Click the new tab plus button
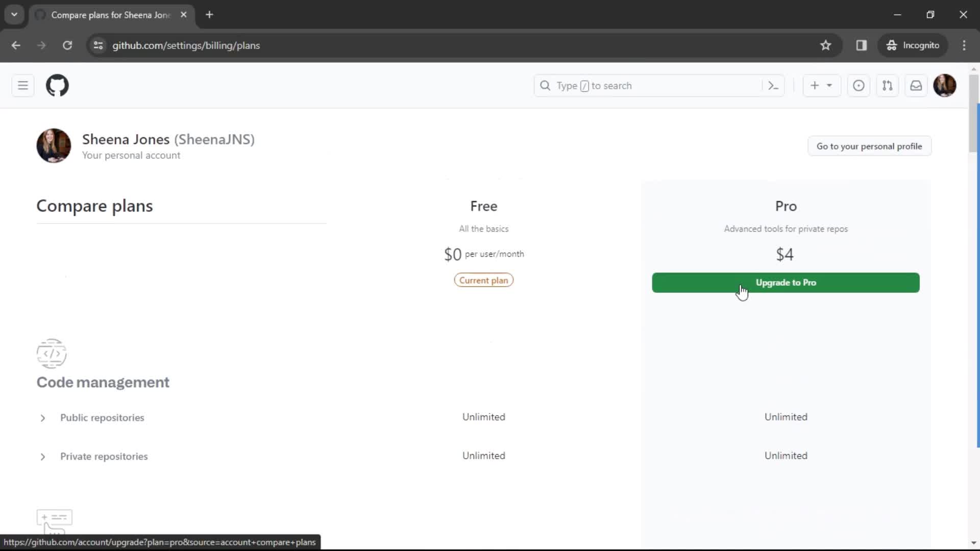The image size is (980, 551). click(x=209, y=15)
